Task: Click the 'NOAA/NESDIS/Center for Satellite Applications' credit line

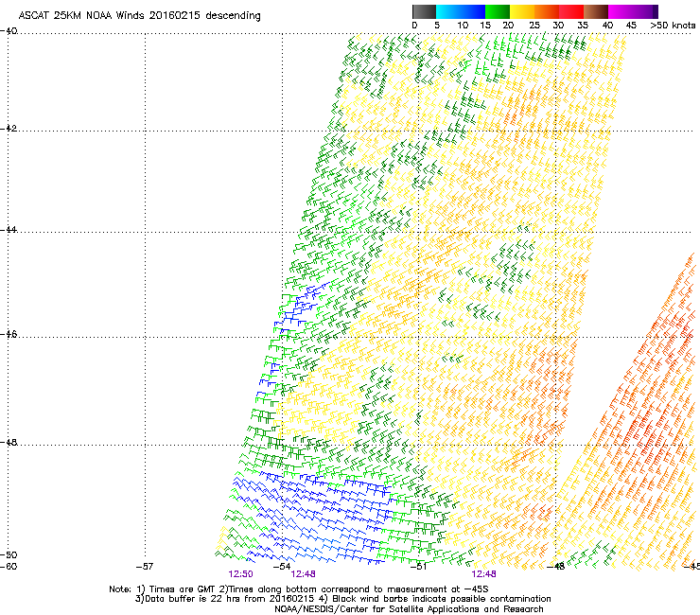Action: click(x=409, y=609)
